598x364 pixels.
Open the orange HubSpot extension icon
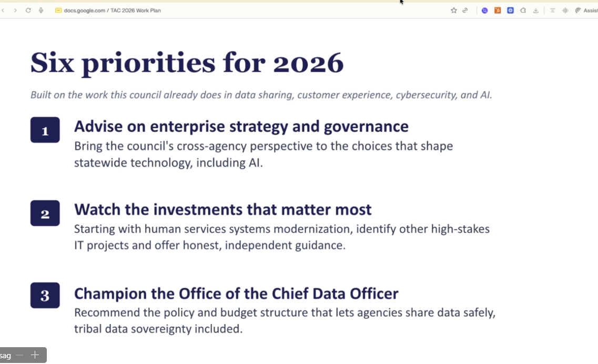click(x=498, y=11)
